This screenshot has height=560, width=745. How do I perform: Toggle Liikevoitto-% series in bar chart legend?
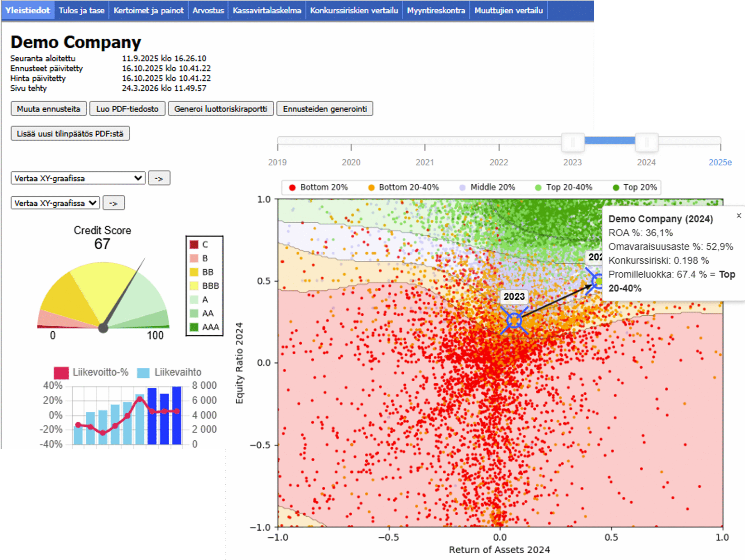[x=91, y=372]
